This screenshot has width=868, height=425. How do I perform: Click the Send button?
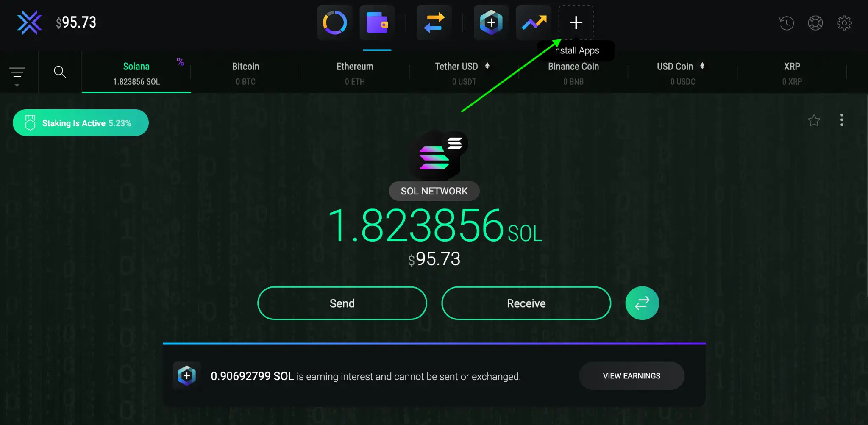click(x=342, y=303)
